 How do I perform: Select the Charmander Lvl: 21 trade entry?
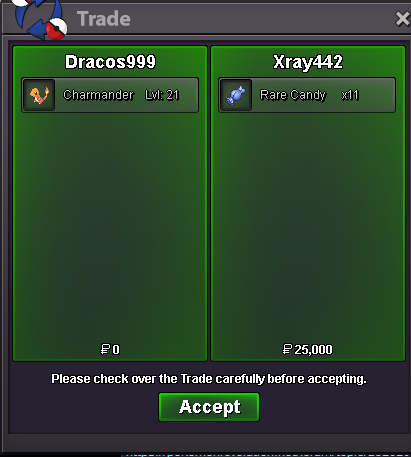click(x=110, y=95)
